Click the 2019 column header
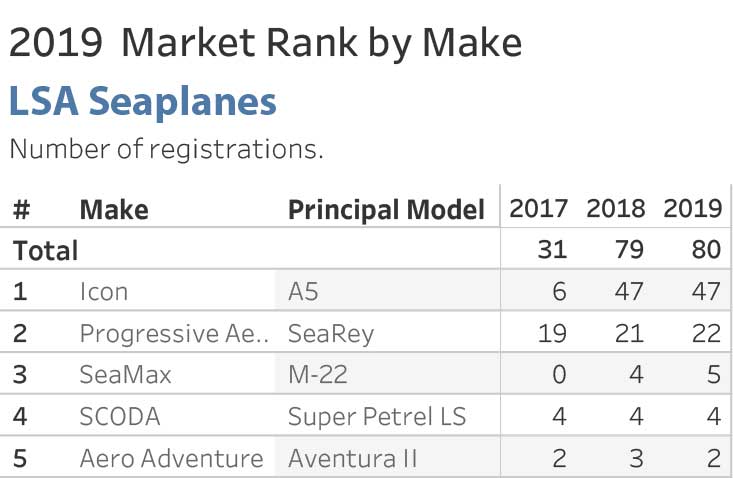The height and width of the screenshot is (478, 733). [693, 208]
